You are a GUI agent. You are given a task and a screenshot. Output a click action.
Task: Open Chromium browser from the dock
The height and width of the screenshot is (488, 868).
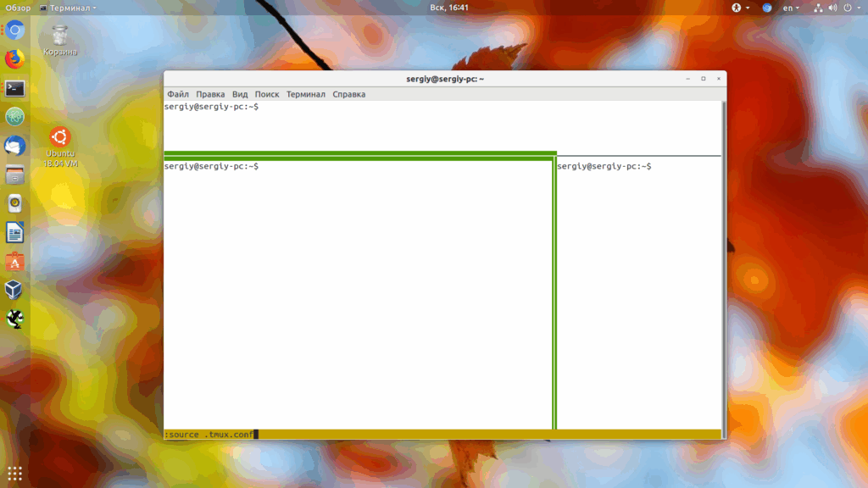pos(15,30)
